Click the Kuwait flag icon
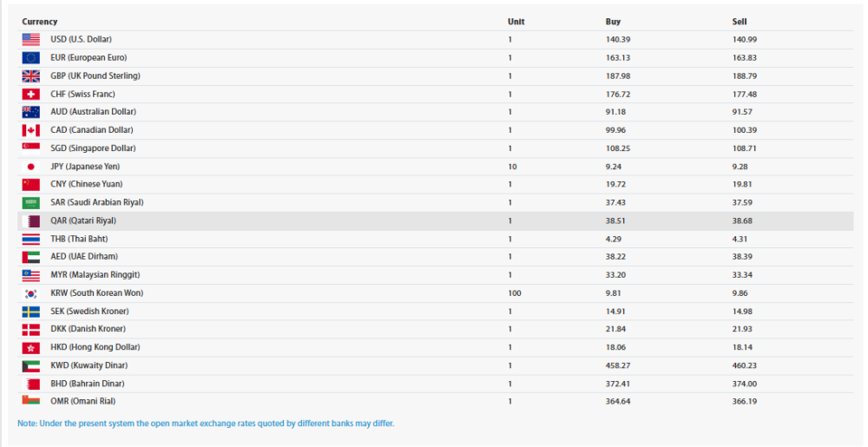Viewport: 868px width, 447px height. (x=30, y=365)
